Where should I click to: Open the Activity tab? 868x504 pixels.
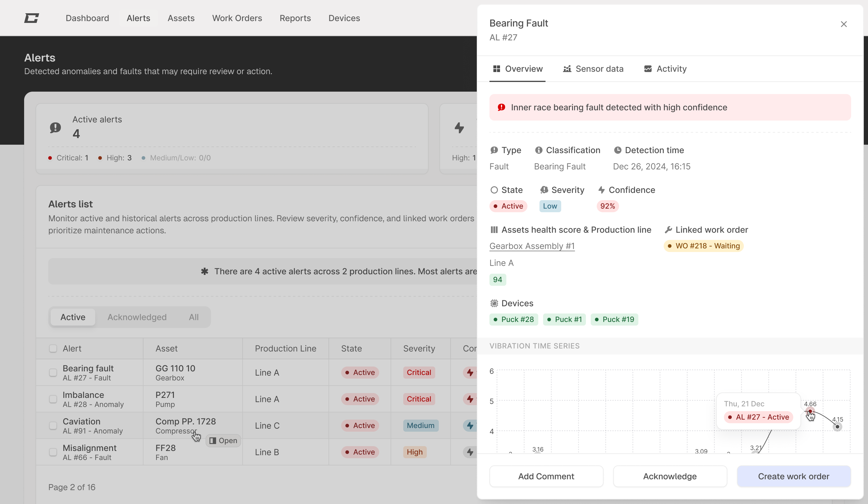(665, 69)
